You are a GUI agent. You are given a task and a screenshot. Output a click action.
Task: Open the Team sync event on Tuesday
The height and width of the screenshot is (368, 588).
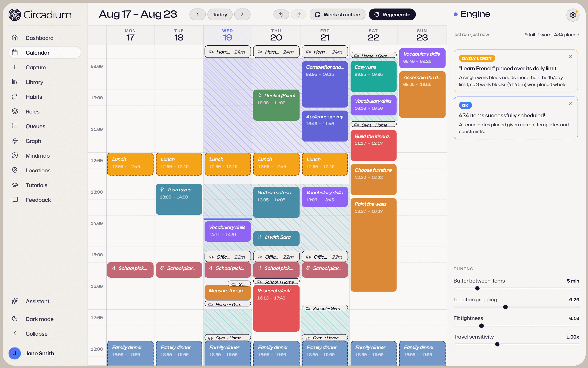pos(179,199)
